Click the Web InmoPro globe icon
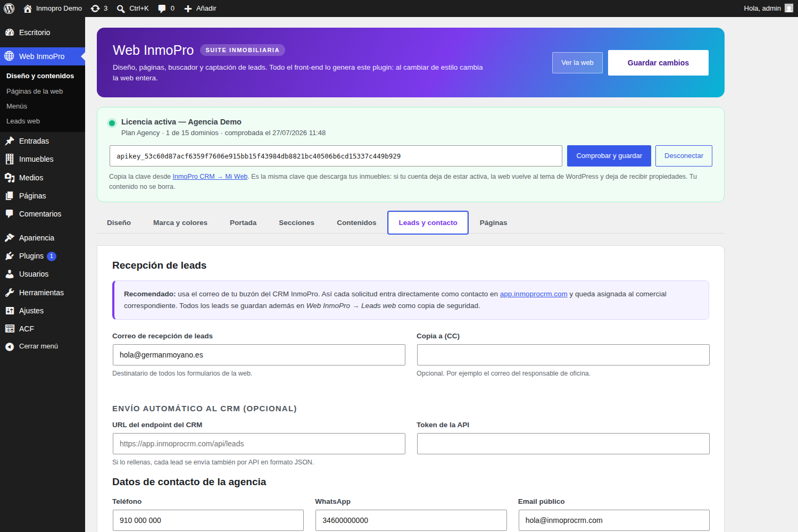 10,56
